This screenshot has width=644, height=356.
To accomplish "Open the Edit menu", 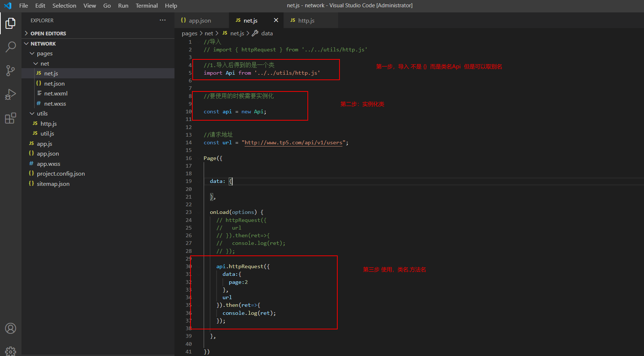I will 40,5.
